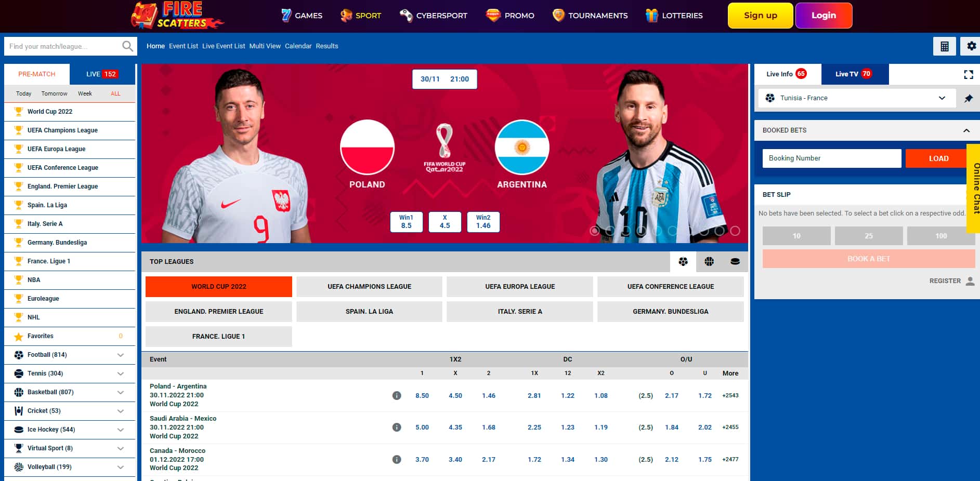Open the Live Event List tab
980x481 pixels.
pos(224,46)
